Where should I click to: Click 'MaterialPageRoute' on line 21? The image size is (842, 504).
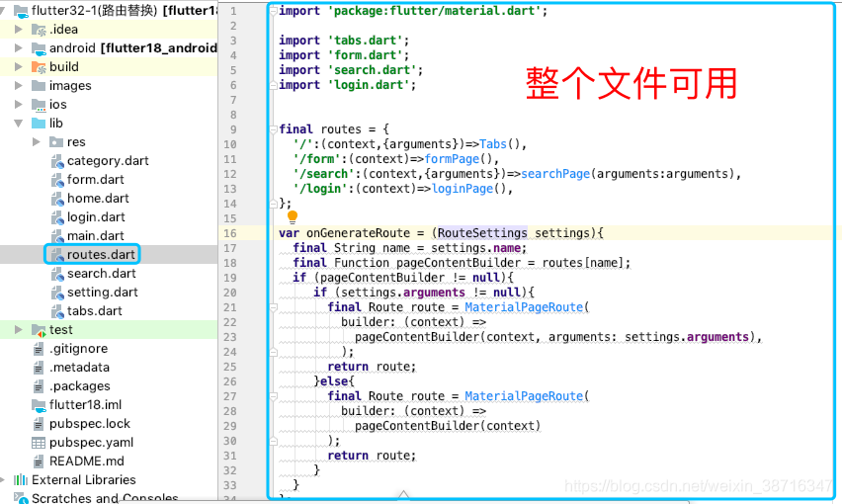click(524, 307)
